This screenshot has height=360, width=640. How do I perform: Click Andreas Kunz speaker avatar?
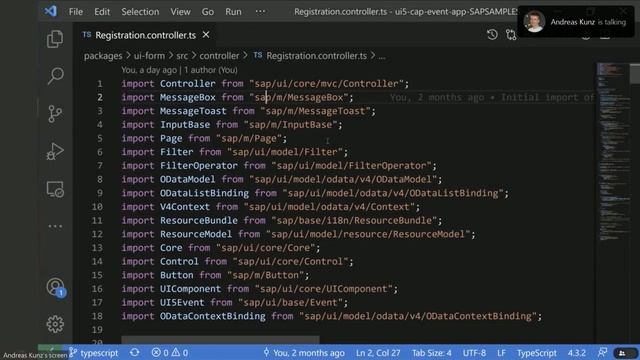(x=534, y=21)
